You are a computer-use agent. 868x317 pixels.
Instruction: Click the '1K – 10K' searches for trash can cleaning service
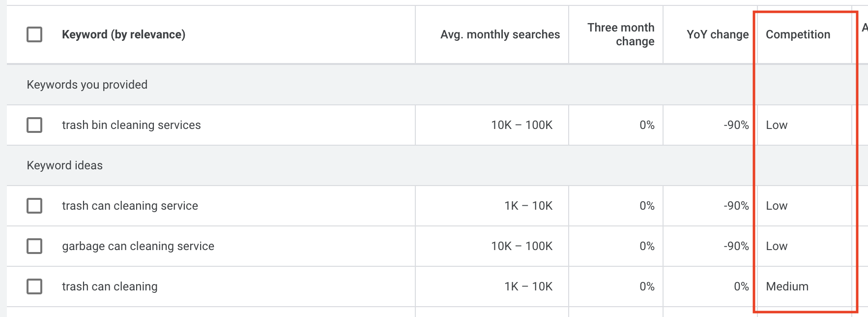528,206
